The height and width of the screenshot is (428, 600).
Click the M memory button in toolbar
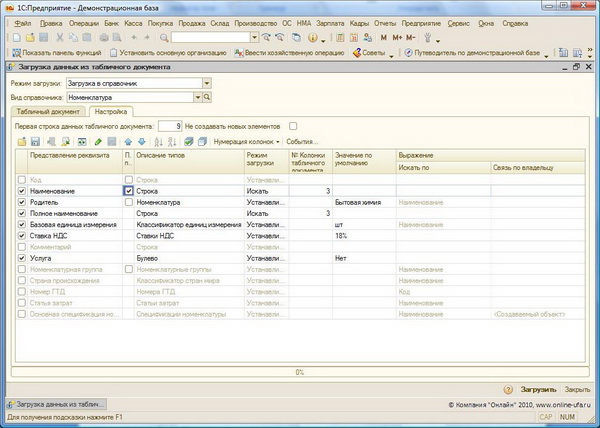(x=384, y=37)
